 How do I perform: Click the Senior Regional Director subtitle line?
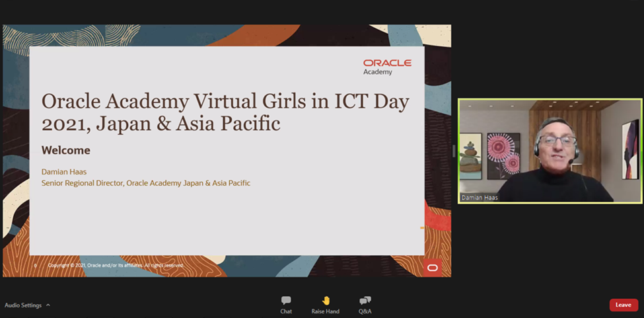tap(146, 183)
